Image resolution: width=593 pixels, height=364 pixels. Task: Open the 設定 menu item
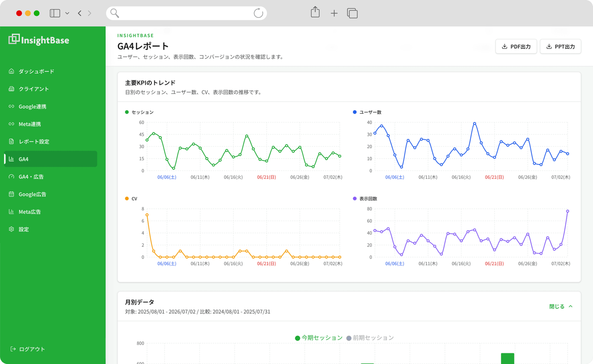[x=50, y=229]
